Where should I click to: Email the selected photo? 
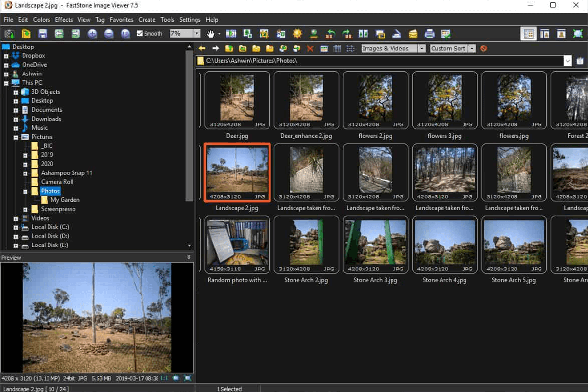tap(413, 33)
